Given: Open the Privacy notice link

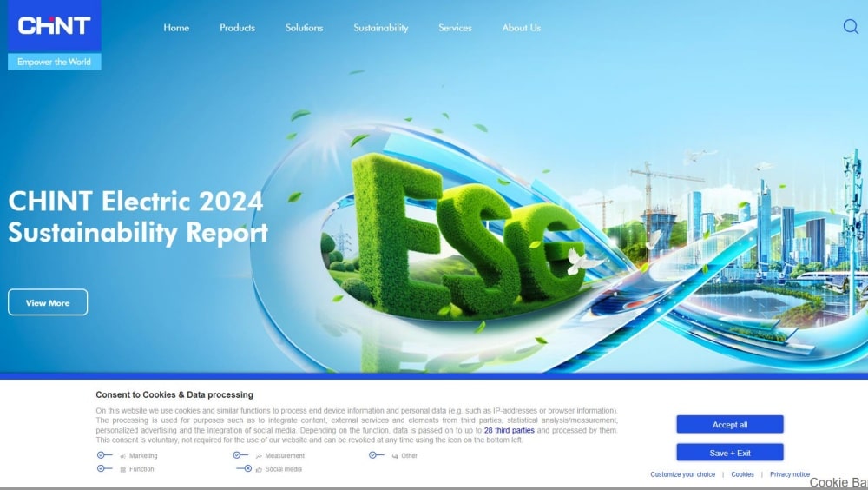Looking at the screenshot, I should (x=789, y=474).
